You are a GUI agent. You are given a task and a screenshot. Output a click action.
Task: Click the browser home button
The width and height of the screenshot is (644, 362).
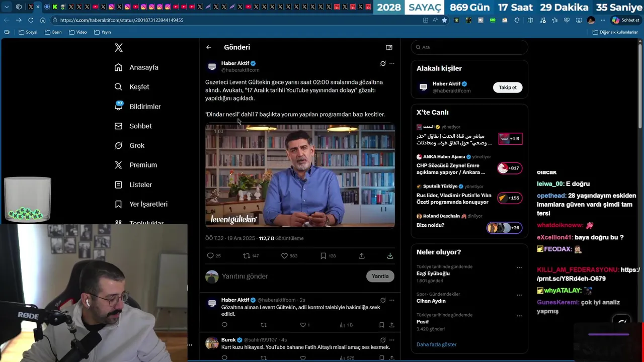(x=43, y=20)
